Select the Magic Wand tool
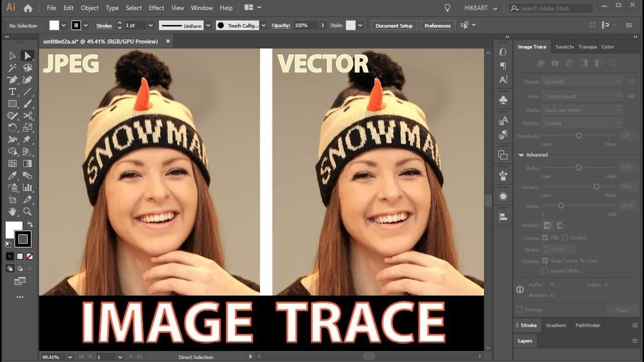Screen dimensions: 644x362 (x=12, y=68)
